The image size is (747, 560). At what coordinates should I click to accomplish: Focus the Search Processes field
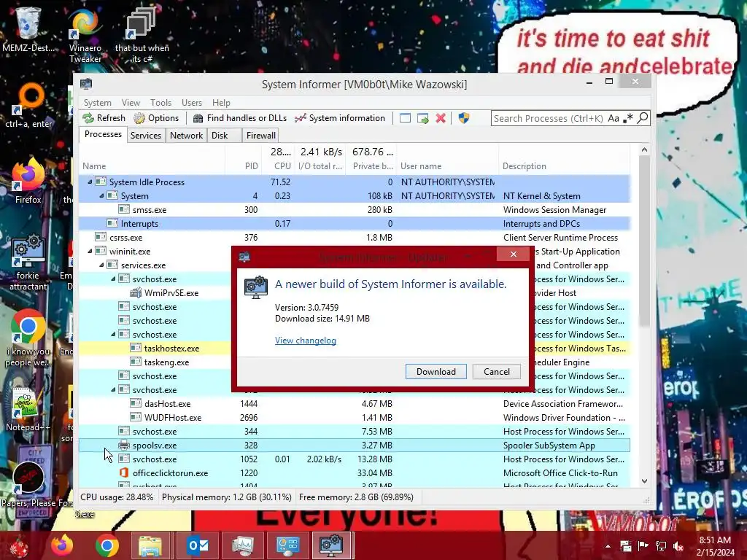click(549, 118)
